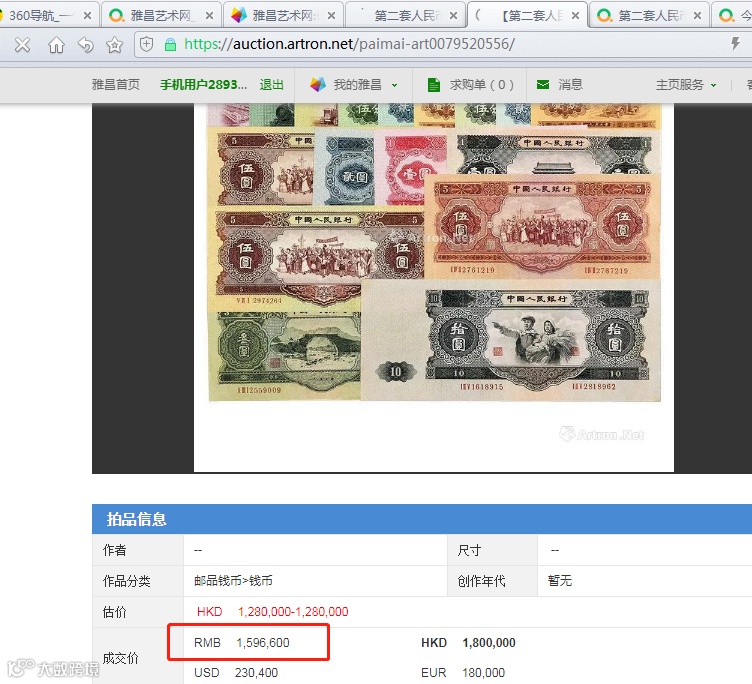Viewport: 752px width, 684px height.
Task: Bookmark page with the star icon
Action: [x=115, y=45]
